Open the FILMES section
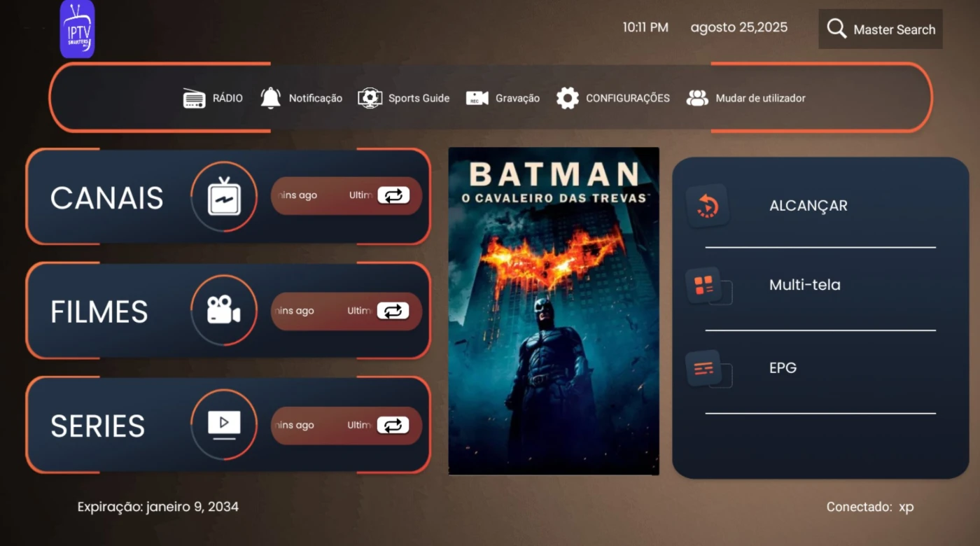 click(x=228, y=311)
